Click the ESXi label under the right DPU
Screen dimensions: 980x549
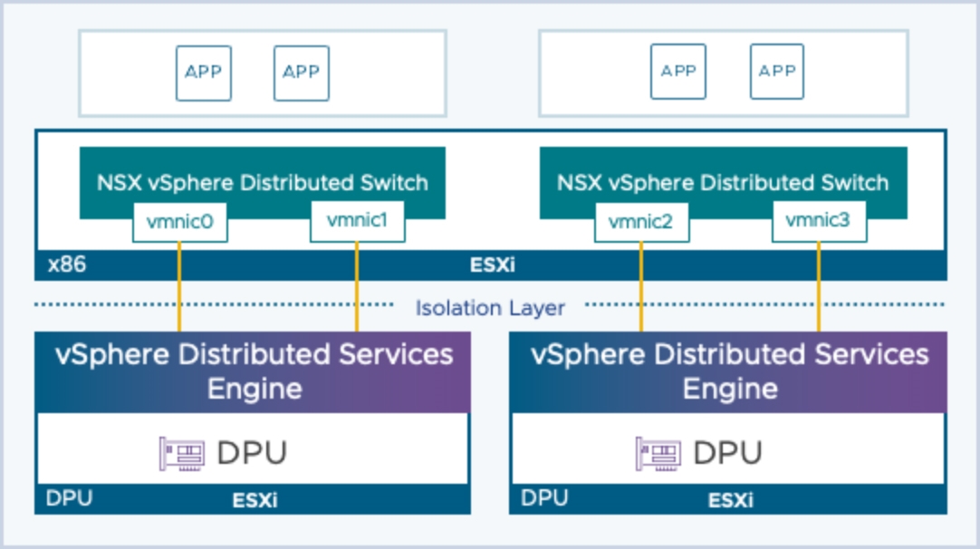pos(731,500)
